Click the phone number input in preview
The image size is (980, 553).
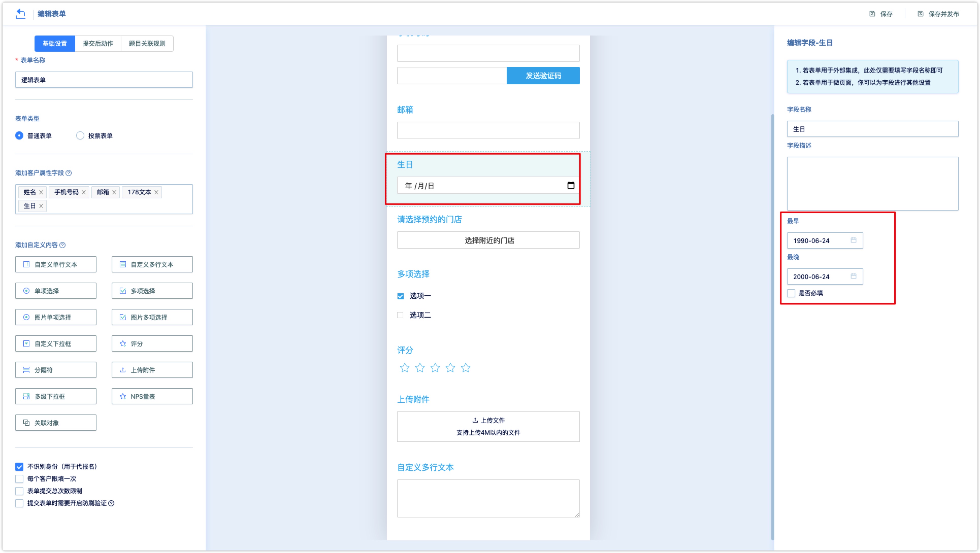488,53
